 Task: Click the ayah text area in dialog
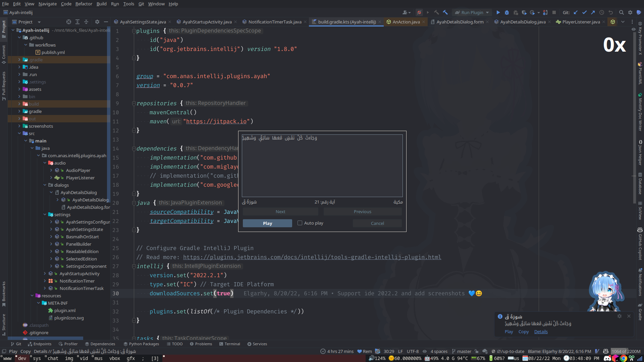coord(322,166)
